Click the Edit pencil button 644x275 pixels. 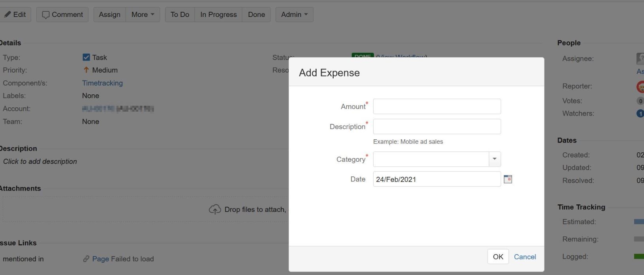click(x=15, y=15)
